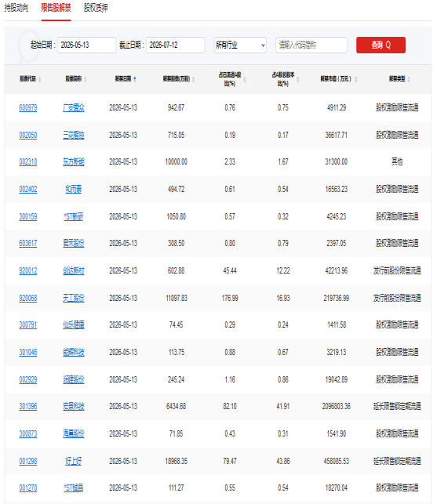Focus the stock code search input
This screenshot has width=437, height=504.
point(311,45)
